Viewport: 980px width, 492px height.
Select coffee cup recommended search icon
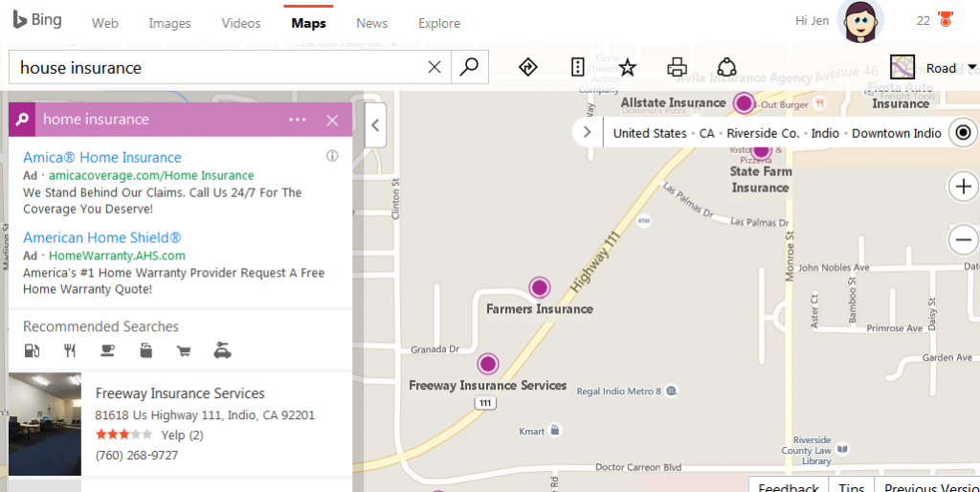click(x=107, y=350)
